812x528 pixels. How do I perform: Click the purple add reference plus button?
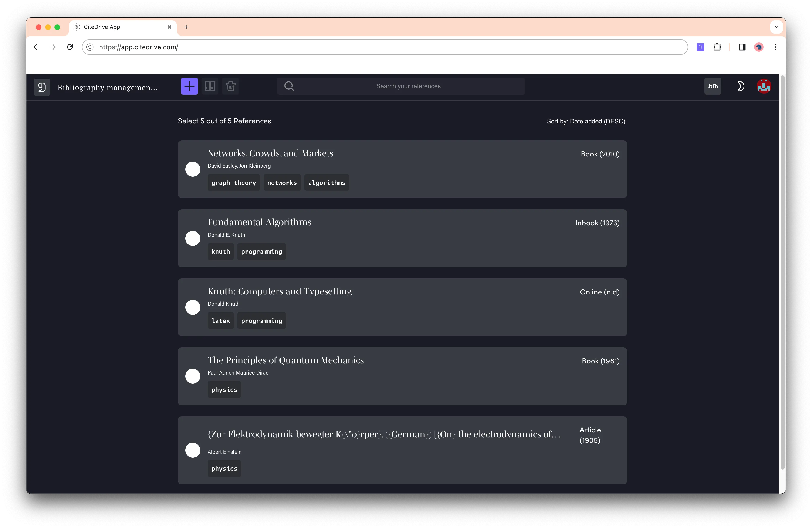(189, 86)
